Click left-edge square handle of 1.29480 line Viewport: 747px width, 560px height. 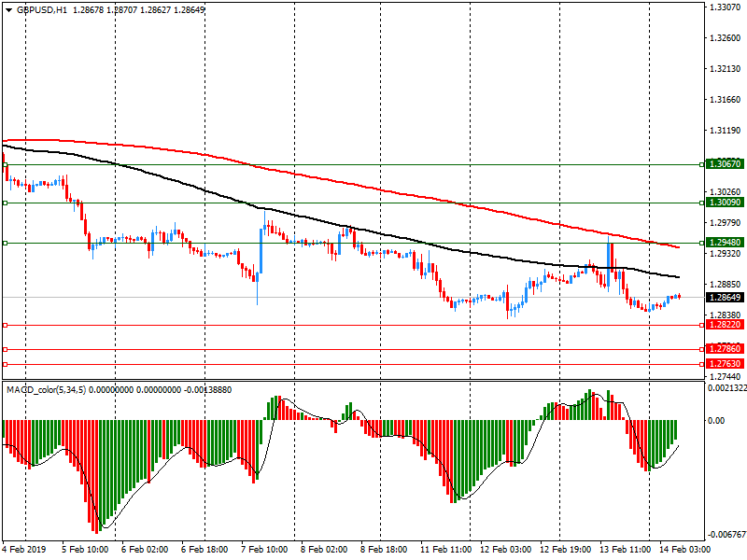coord(5,243)
